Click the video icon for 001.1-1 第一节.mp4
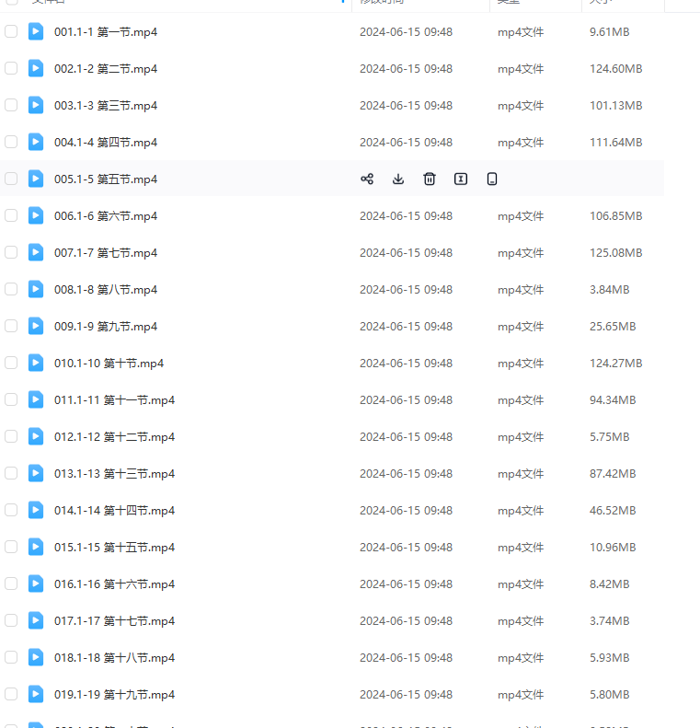This screenshot has height=728, width=700. click(x=36, y=32)
